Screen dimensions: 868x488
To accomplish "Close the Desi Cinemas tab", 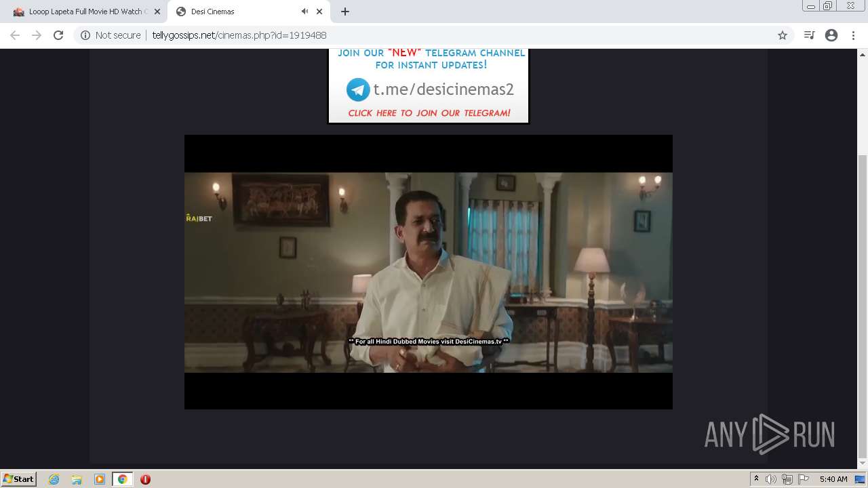I will (x=319, y=12).
